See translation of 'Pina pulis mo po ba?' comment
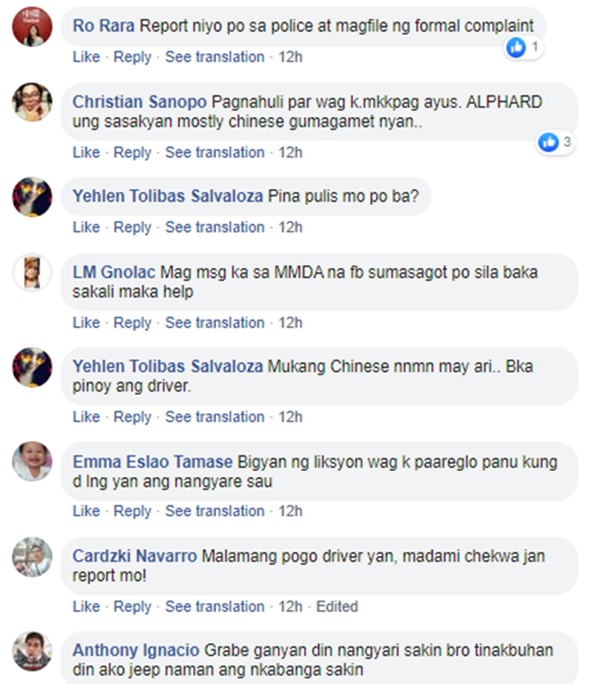 pyautogui.click(x=214, y=227)
